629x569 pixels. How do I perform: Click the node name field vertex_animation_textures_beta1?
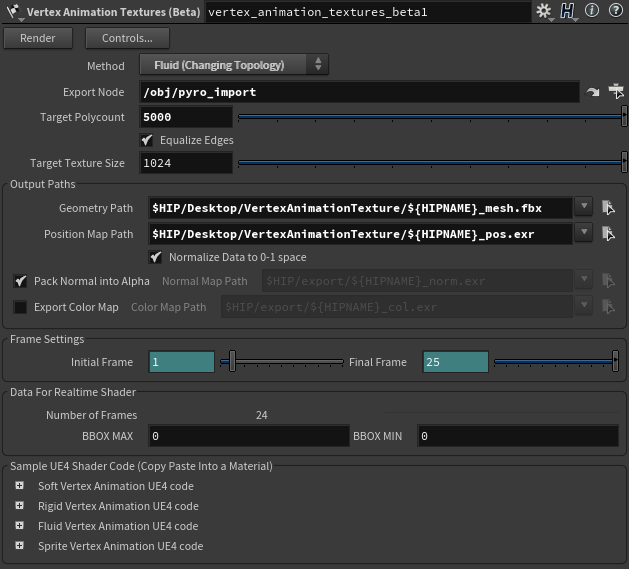click(x=368, y=12)
